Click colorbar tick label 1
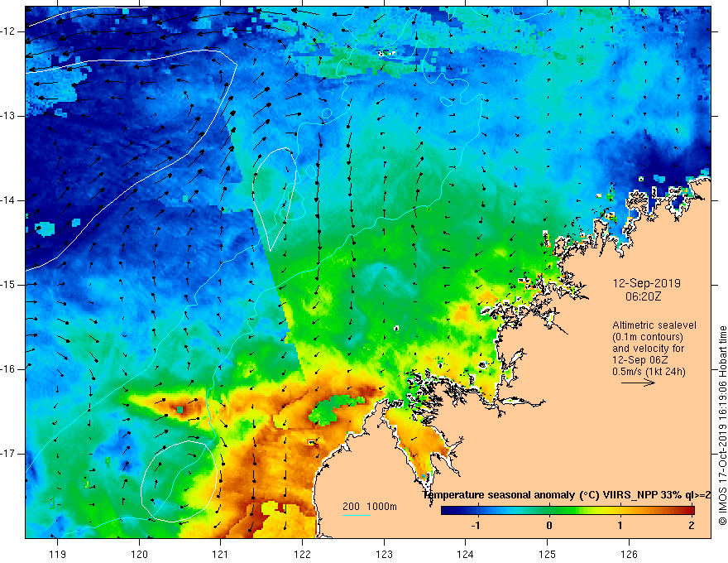The width and height of the screenshot is (728, 563). click(620, 526)
